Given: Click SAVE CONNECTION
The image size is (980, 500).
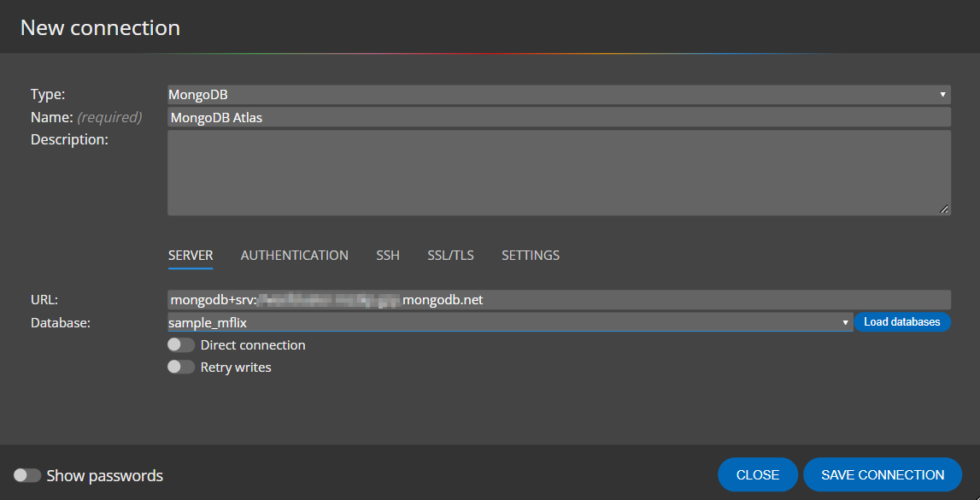Looking at the screenshot, I should coord(882,474).
